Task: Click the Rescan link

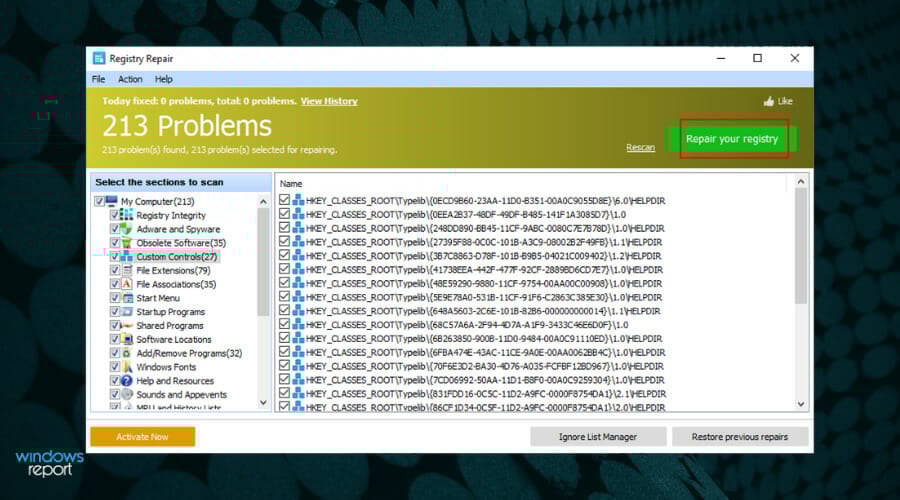Action: coord(640,148)
